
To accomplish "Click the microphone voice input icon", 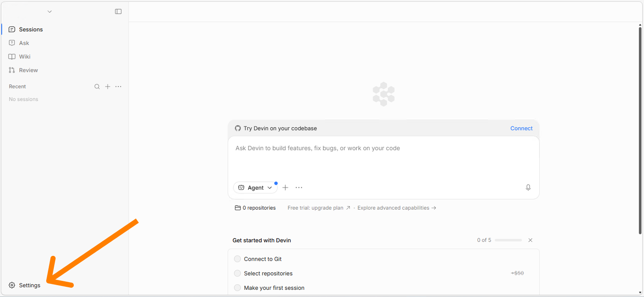I will [528, 188].
